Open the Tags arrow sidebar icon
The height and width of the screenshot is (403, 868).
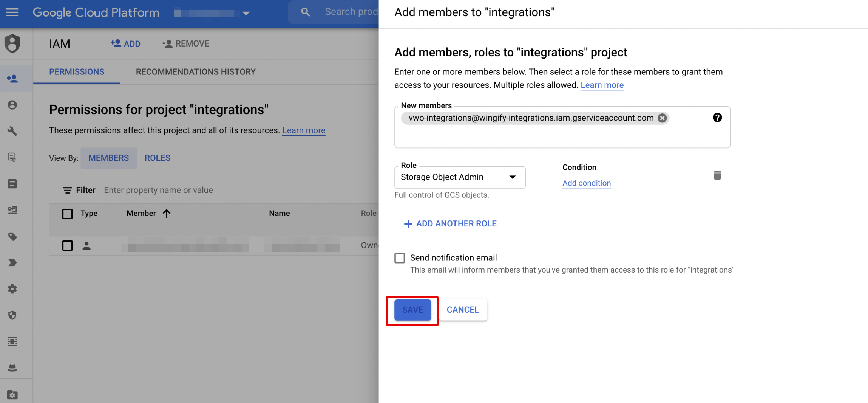12,262
